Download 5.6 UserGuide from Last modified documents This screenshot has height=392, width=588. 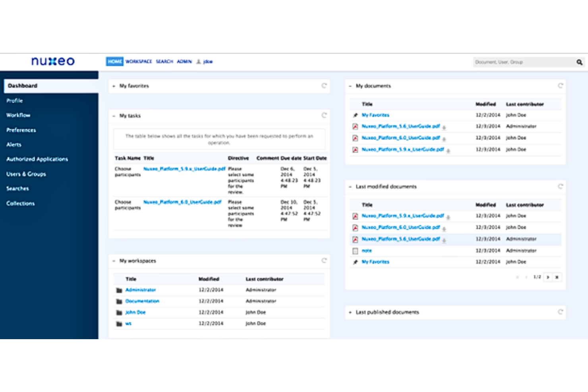[444, 240]
